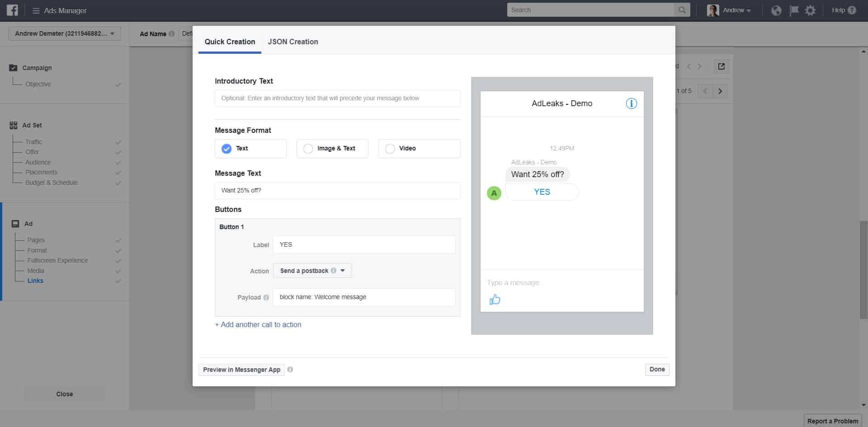868x427 pixels.
Task: Click the info icon in AdLeaks preview
Action: tap(631, 103)
